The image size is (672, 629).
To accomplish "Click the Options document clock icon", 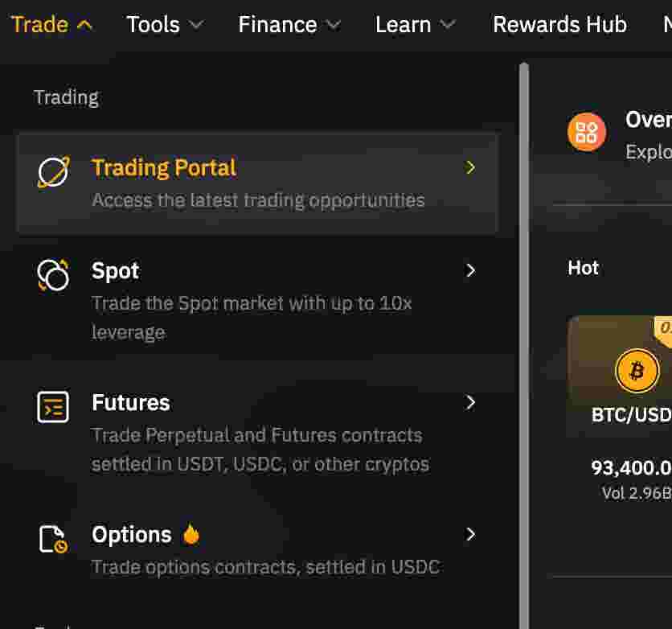I will [x=53, y=538].
